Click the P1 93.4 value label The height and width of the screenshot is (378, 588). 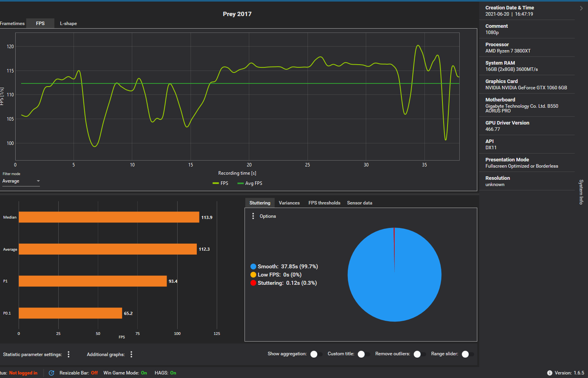(x=173, y=281)
